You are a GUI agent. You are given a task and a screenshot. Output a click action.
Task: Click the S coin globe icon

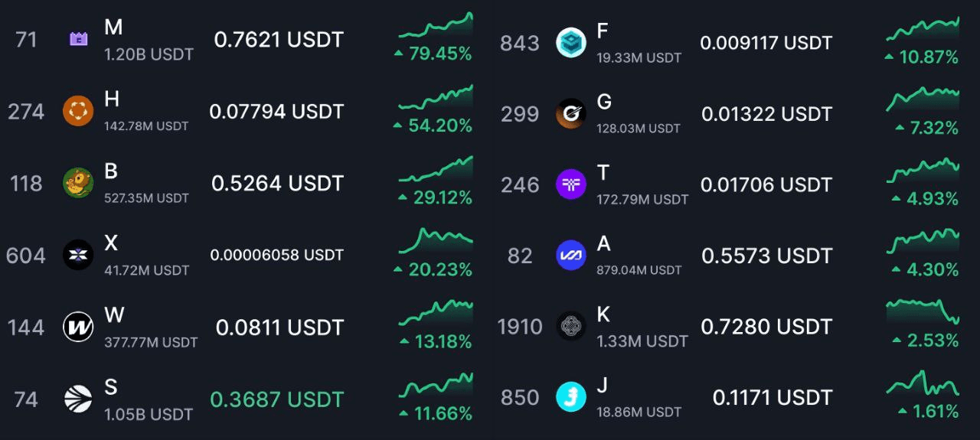pyautogui.click(x=78, y=399)
